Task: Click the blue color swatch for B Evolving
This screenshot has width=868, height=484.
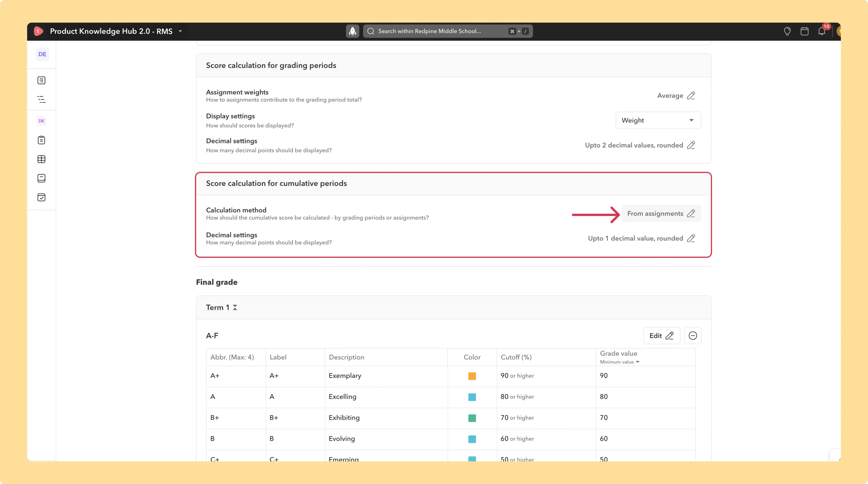Action: [x=472, y=439]
